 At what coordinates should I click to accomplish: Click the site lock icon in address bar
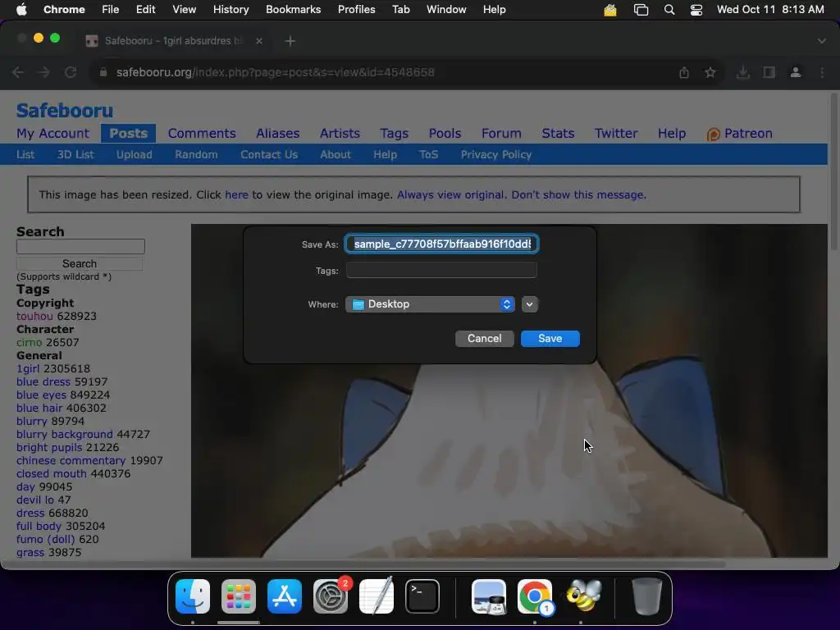tap(103, 72)
